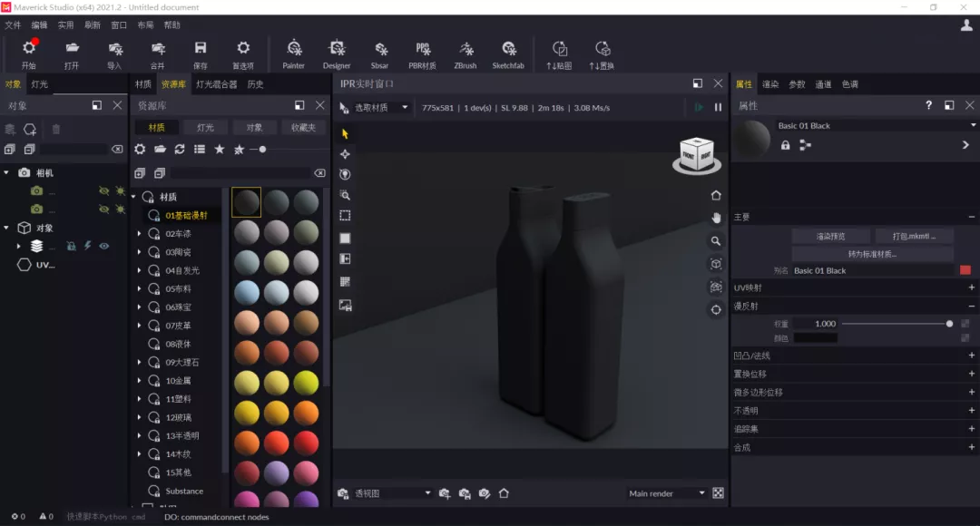
Task: Click the 打包.mkmtl button
Action: click(x=914, y=236)
